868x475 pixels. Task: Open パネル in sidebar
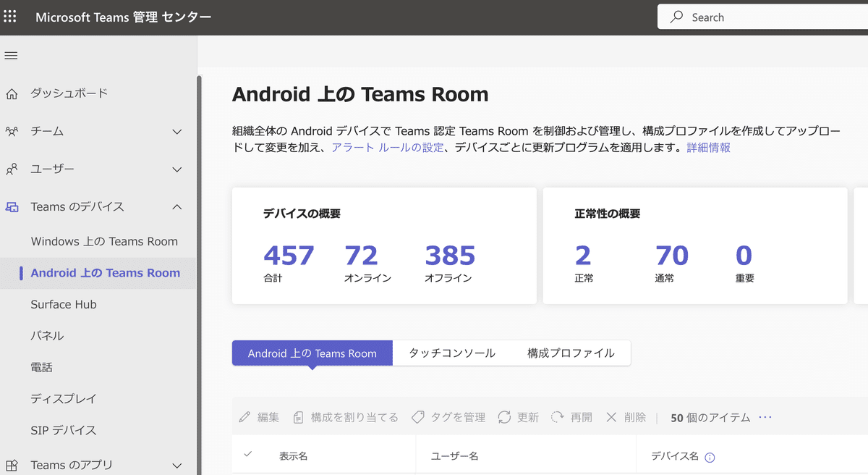click(x=47, y=336)
